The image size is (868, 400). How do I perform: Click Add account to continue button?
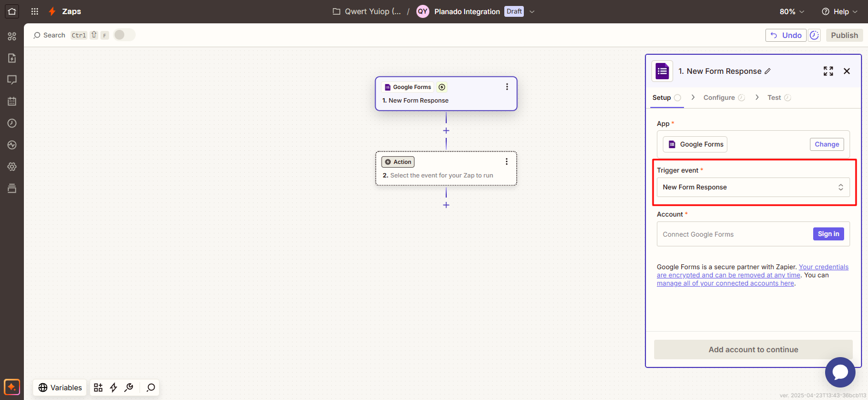pos(753,350)
